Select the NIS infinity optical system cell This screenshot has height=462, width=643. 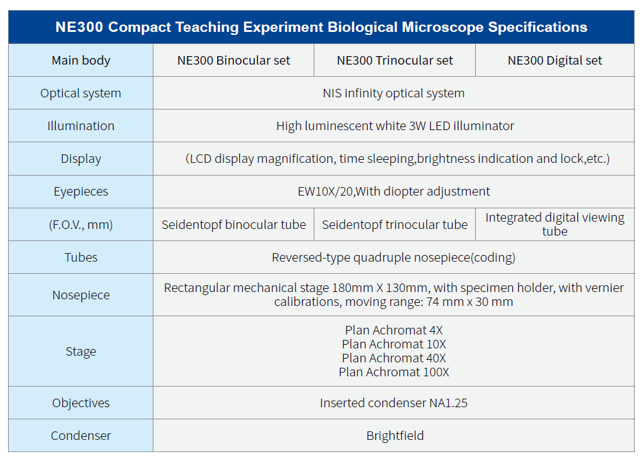pyautogui.click(x=394, y=93)
